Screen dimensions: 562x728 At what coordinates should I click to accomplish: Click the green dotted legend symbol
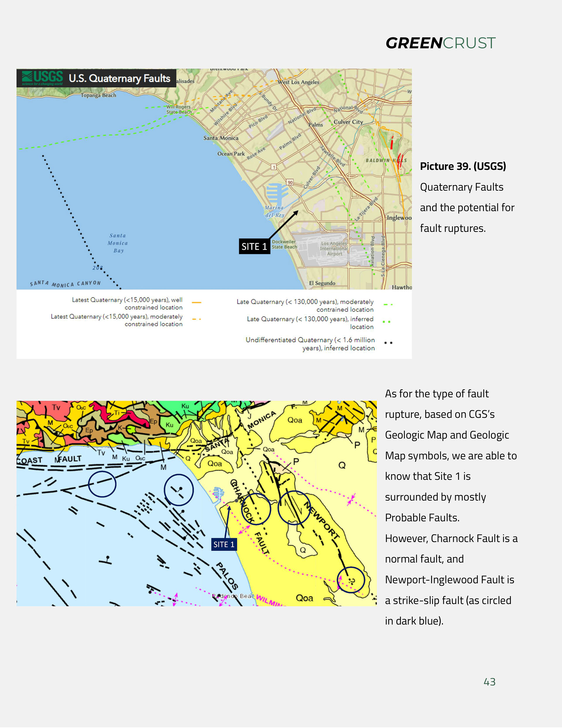[x=387, y=322]
